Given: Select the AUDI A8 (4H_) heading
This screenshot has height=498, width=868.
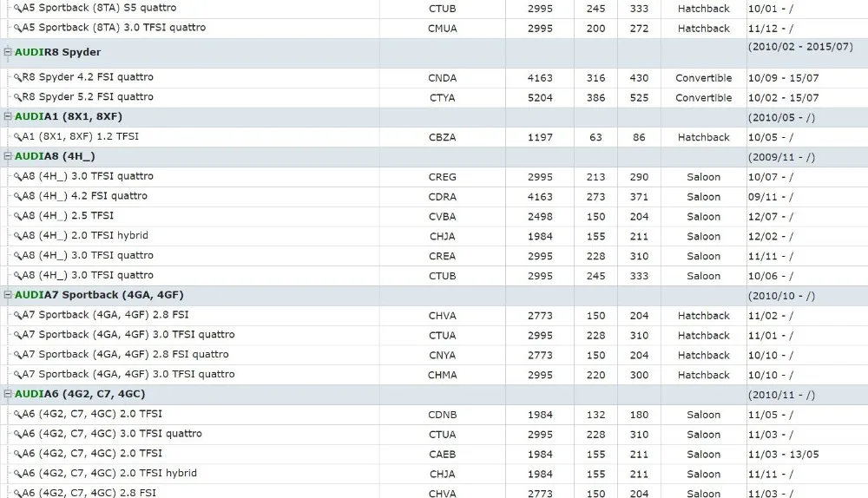Looking at the screenshot, I should [x=55, y=156].
